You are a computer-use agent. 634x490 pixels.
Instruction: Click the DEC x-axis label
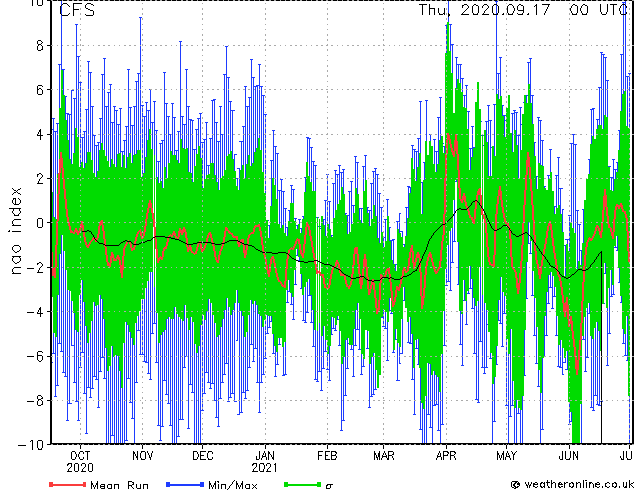click(x=203, y=456)
